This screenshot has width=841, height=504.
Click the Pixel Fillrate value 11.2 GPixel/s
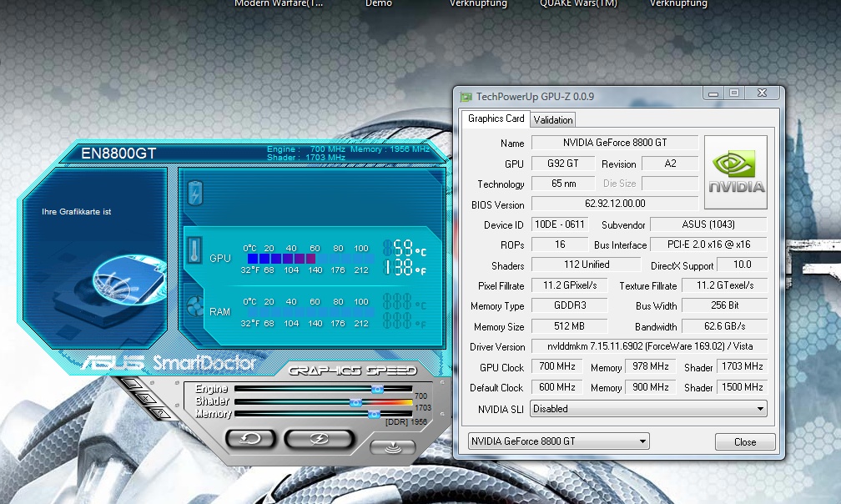[570, 285]
